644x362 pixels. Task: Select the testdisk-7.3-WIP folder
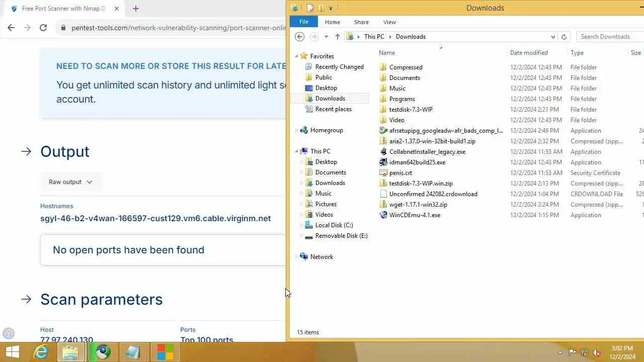point(411,110)
